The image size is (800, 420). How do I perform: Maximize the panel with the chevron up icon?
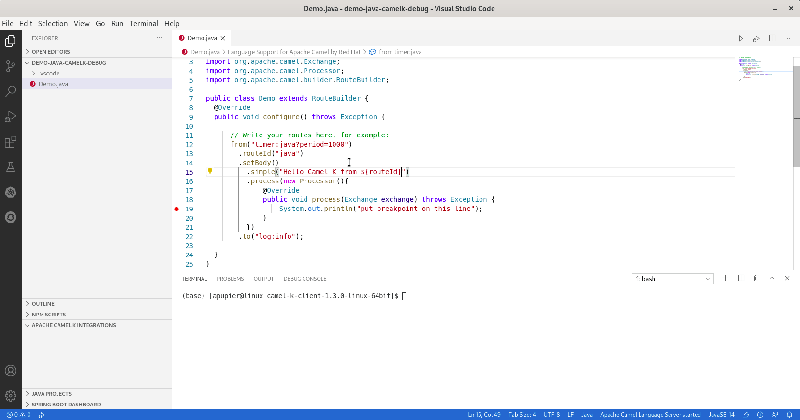tap(772, 279)
